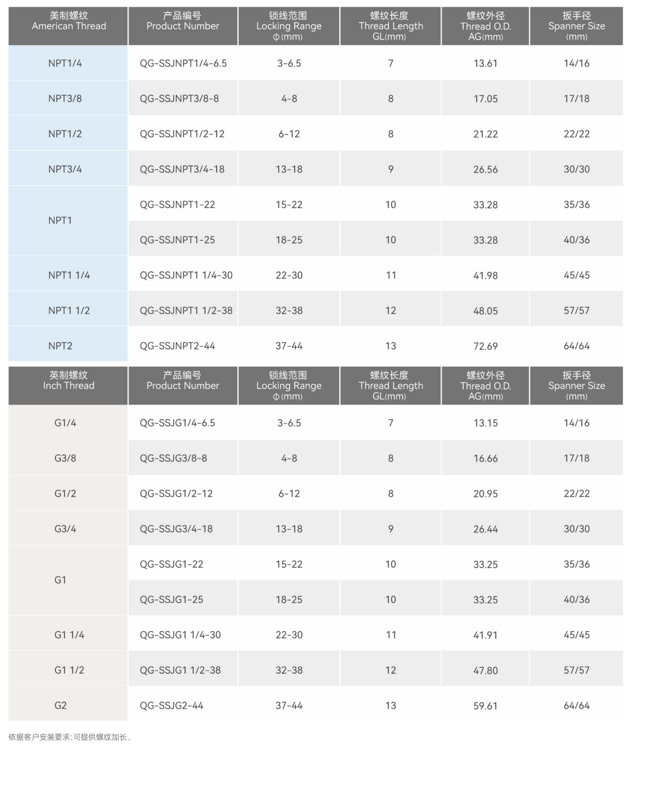Click the American Thread column header
The image size is (647, 812).
(x=69, y=26)
